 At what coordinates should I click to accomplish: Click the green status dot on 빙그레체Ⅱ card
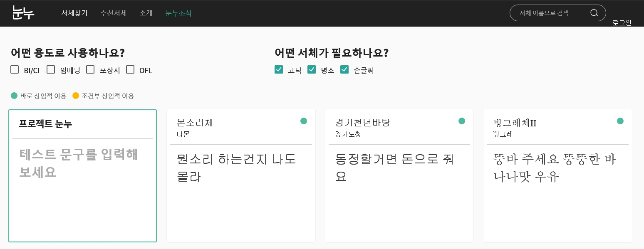click(620, 121)
